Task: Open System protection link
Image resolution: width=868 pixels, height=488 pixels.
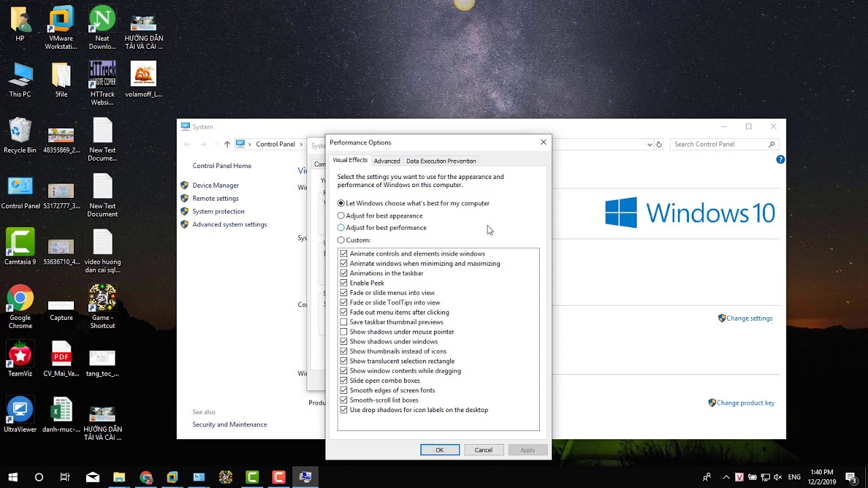Action: [218, 211]
